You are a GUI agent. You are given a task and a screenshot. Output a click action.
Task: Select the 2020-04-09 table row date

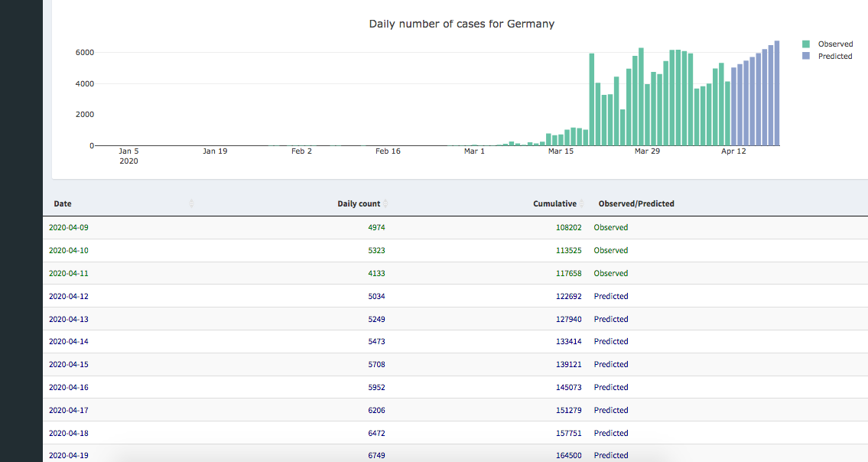point(69,228)
